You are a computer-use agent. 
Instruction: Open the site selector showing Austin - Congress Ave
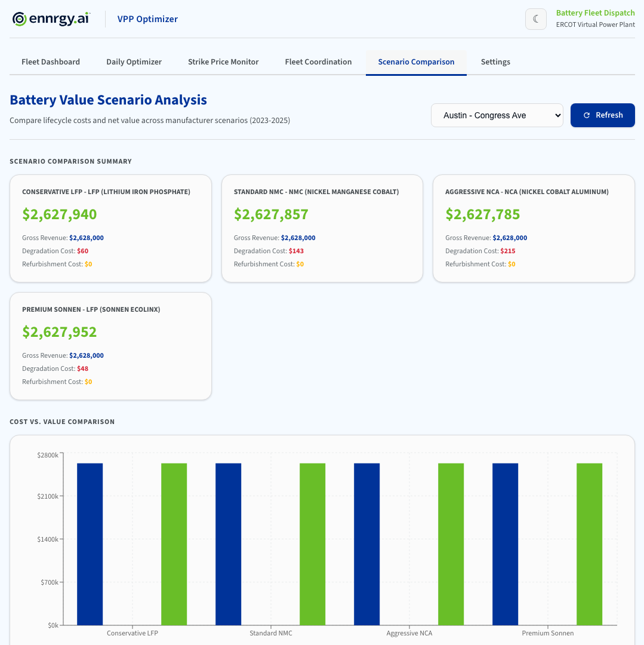[x=497, y=115]
